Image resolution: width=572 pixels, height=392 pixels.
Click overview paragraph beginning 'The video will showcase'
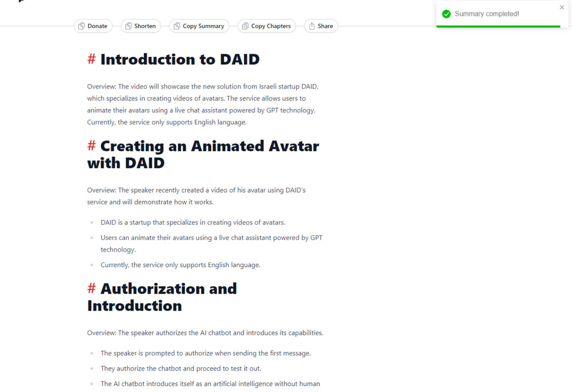click(x=203, y=104)
